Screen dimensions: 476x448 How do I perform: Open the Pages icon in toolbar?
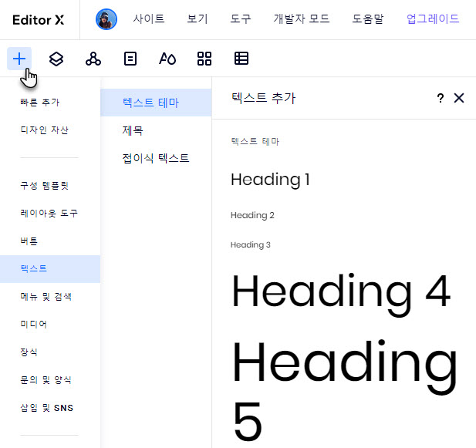click(130, 59)
